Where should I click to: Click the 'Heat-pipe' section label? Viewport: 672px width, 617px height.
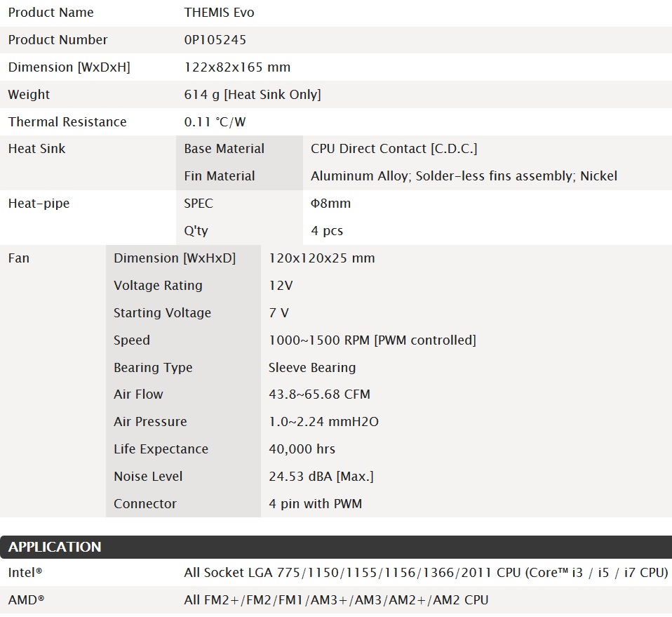(39, 204)
